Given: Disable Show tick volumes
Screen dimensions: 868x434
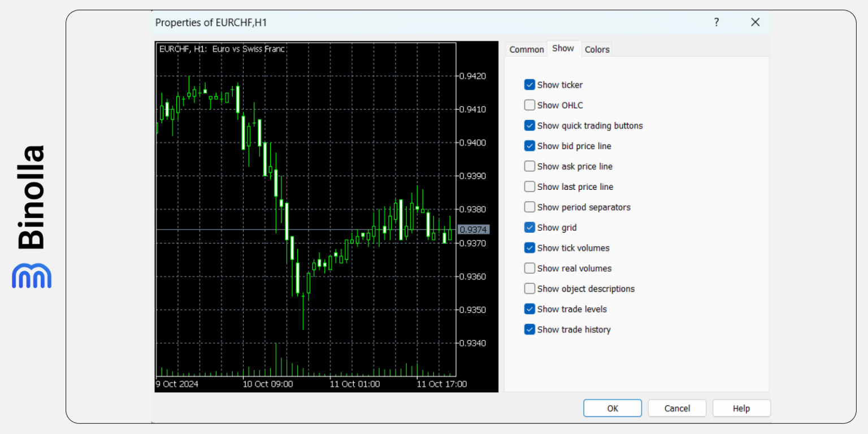Looking at the screenshot, I should pyautogui.click(x=530, y=248).
